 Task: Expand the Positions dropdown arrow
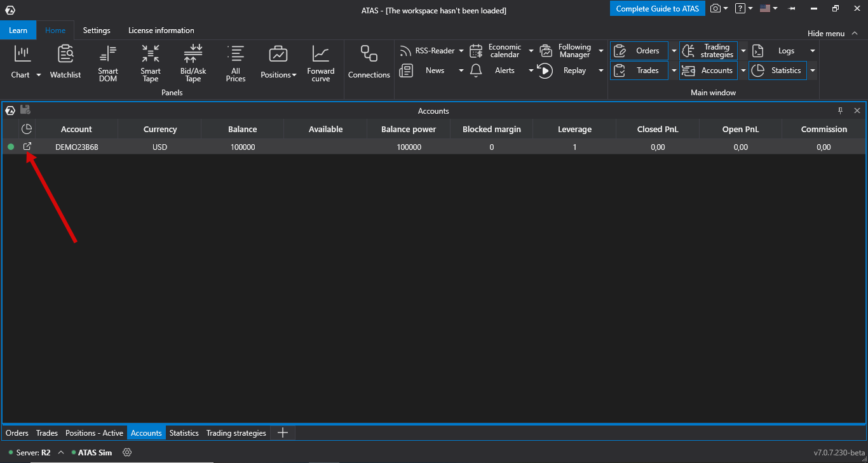pyautogui.click(x=294, y=75)
